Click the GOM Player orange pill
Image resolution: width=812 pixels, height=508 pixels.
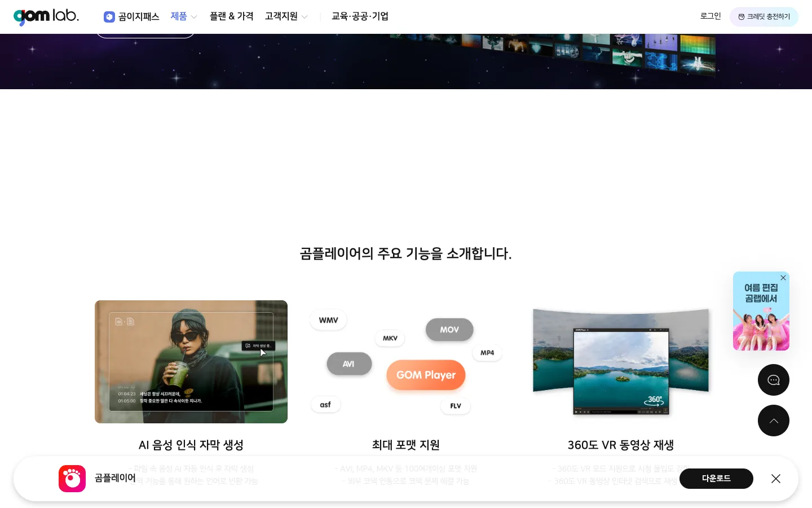tap(426, 375)
